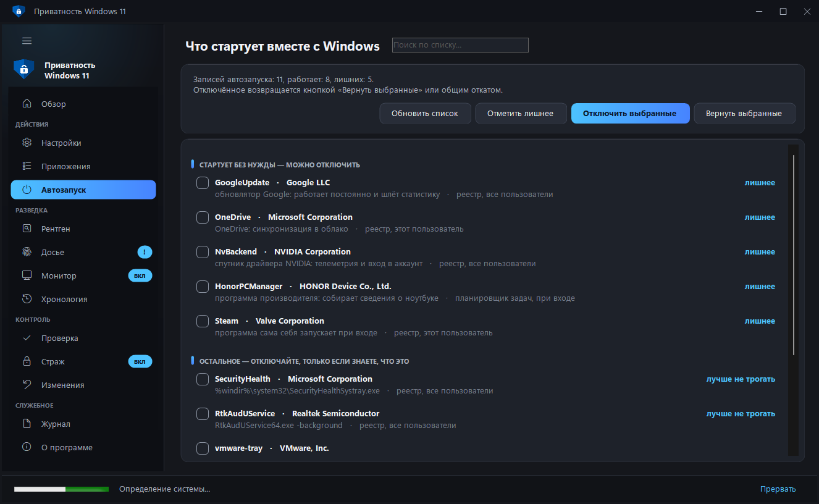The height and width of the screenshot is (504, 819).
Task: Select the RtkAudUService checkbox
Action: point(203,414)
